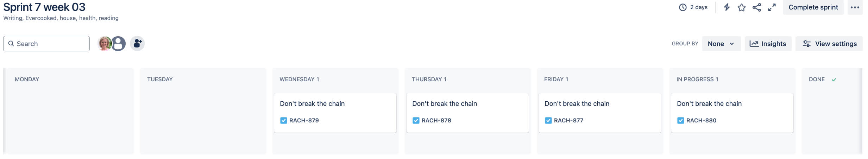The image size is (868, 159).
Task: Click the Complete sprint button
Action: coord(813,7)
